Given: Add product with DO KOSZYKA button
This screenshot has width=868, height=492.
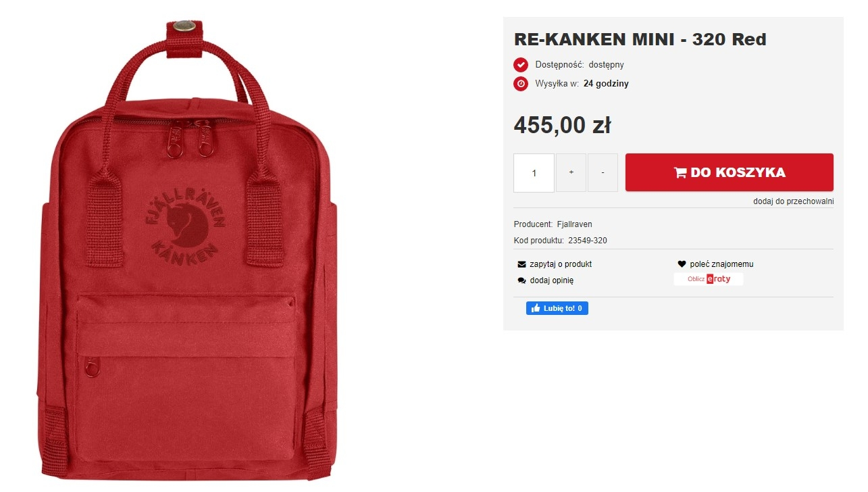Looking at the screenshot, I should pyautogui.click(x=730, y=172).
